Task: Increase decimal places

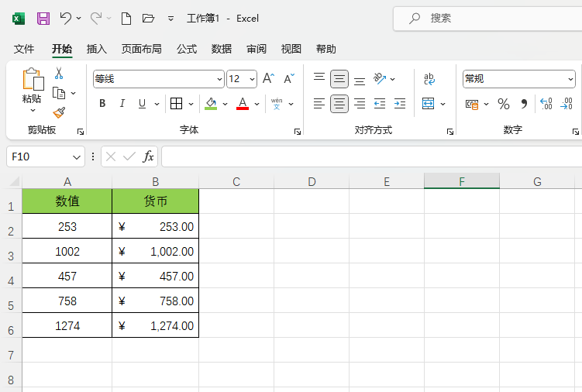Action: tap(546, 104)
